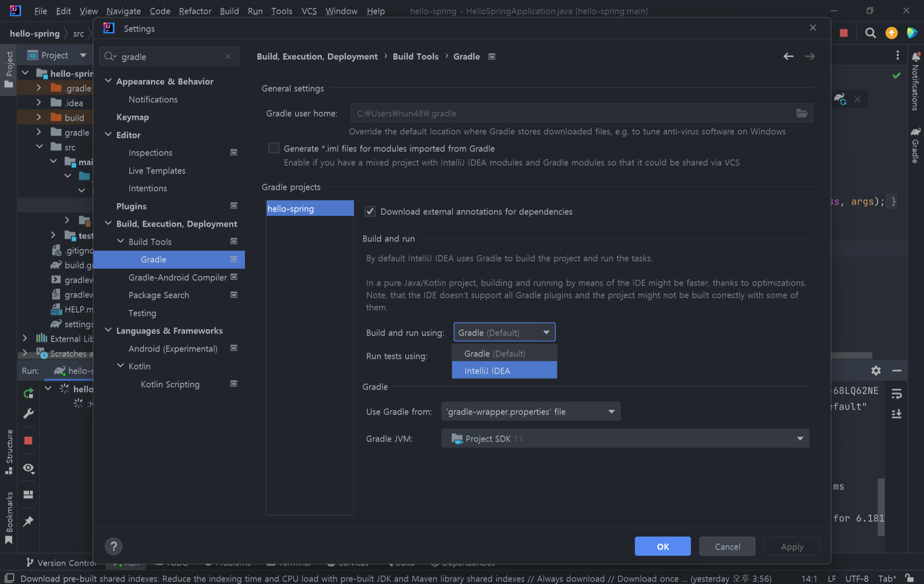
Task: Open the VCS menu
Action: pos(309,11)
